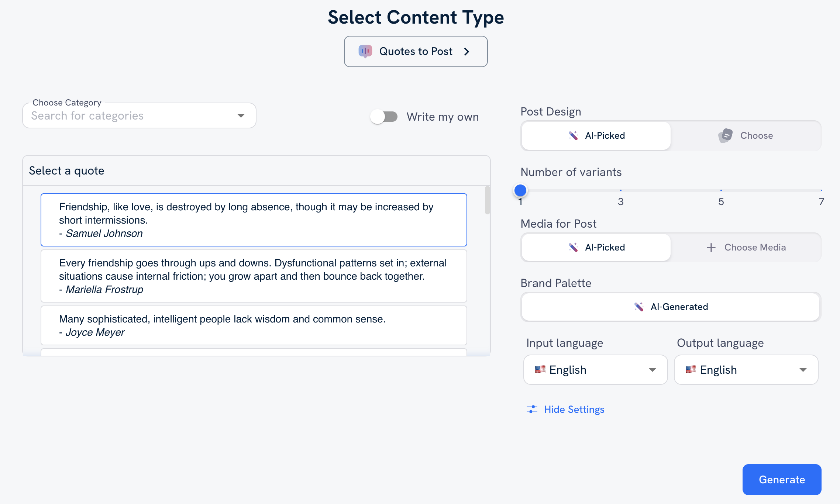Select the AI-Picked wand icon under Post Design

[x=574, y=135]
